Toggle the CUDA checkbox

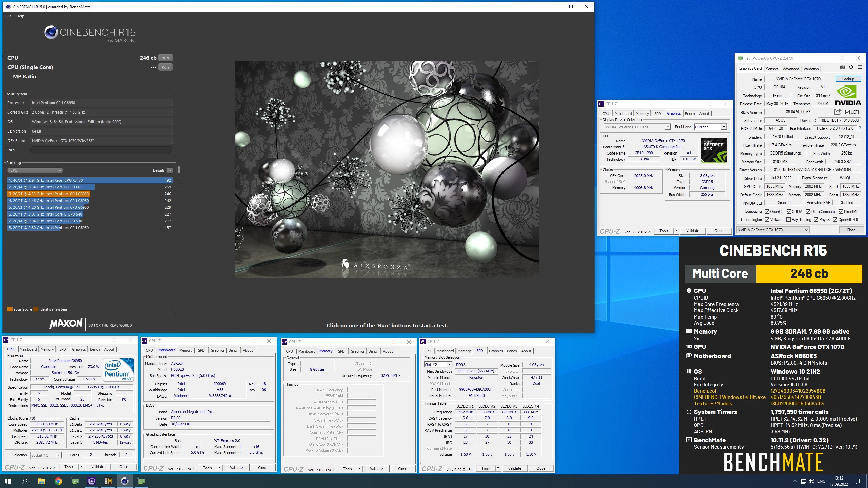point(789,212)
